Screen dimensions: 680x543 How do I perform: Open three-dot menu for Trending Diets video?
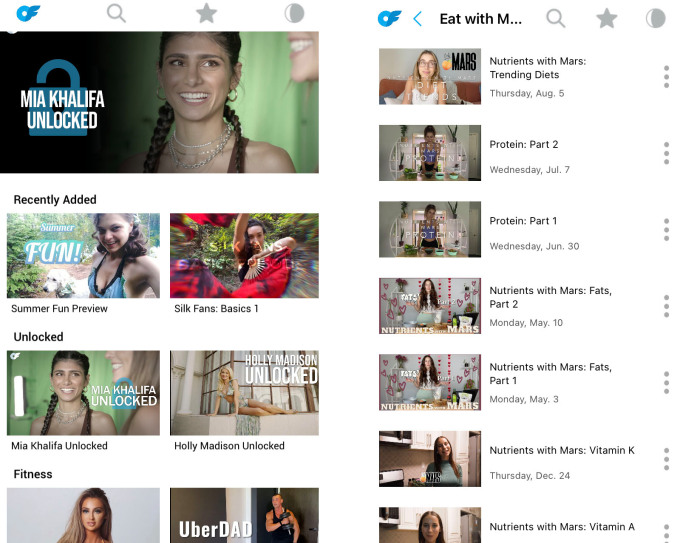tap(666, 77)
